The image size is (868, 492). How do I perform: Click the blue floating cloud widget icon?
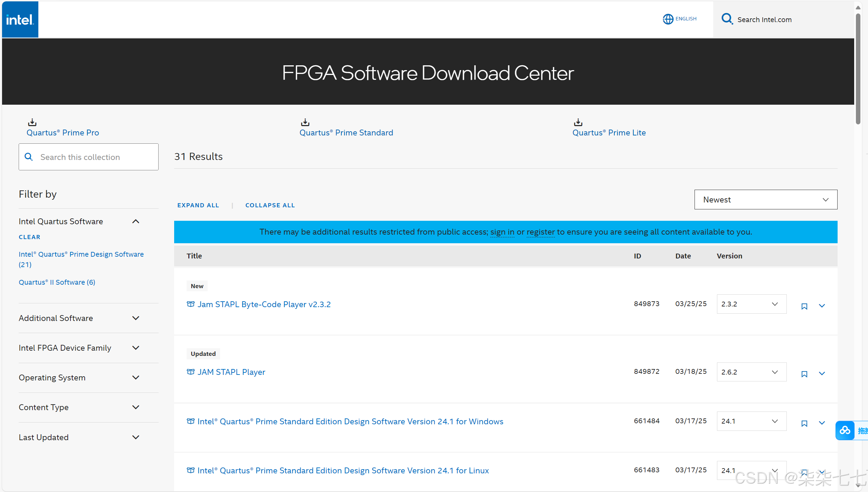[x=845, y=430]
